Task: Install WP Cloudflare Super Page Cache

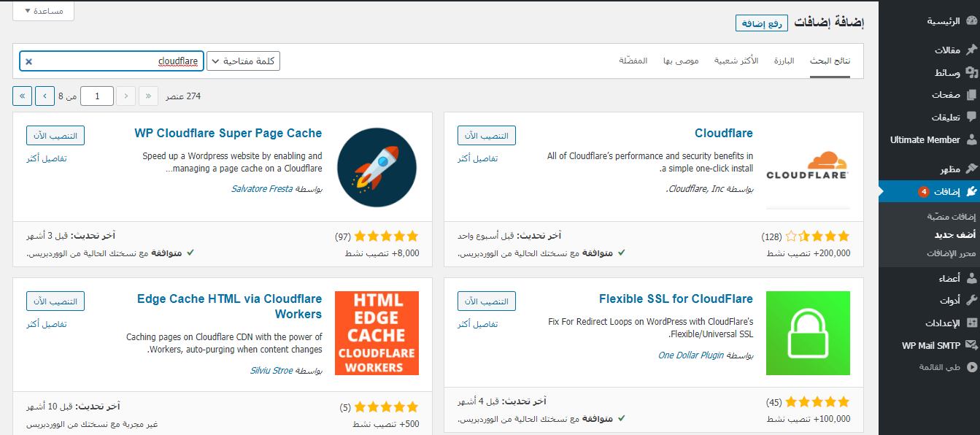Action: [x=55, y=136]
